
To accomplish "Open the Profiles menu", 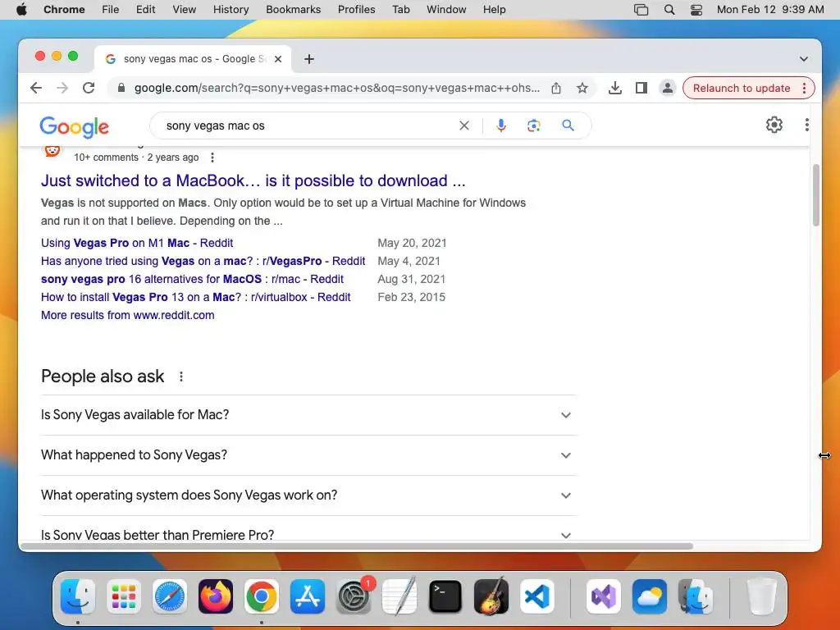I will tap(356, 9).
